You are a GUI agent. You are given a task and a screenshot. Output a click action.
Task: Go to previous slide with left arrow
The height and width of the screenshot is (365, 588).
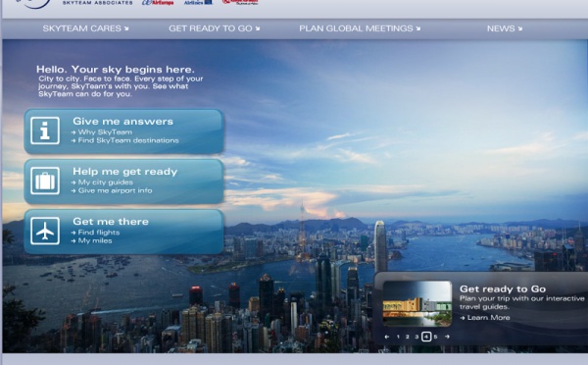click(x=387, y=337)
